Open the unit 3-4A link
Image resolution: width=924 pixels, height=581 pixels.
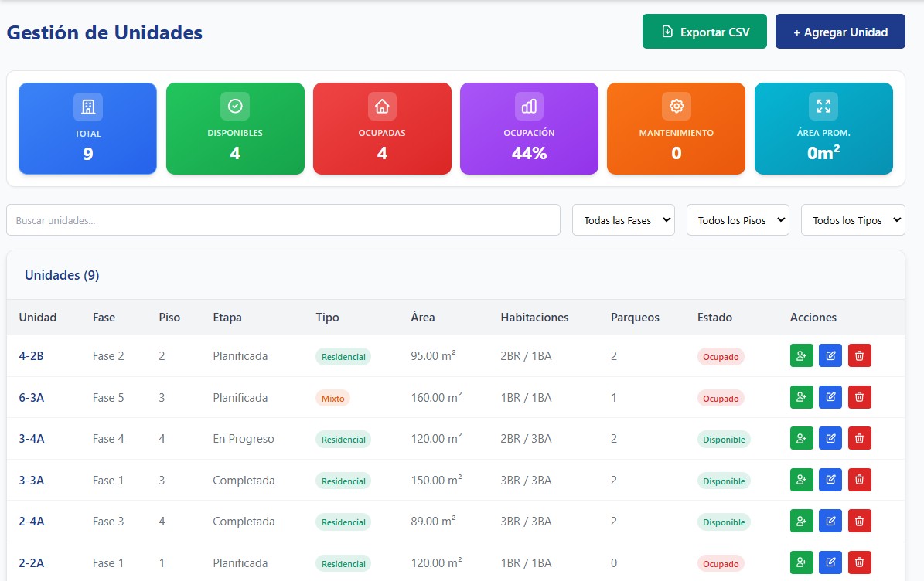pyautogui.click(x=32, y=439)
